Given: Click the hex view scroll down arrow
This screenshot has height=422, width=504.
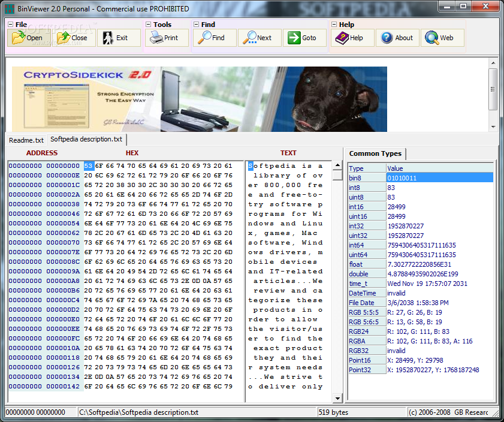Looking at the screenshot, I should pyautogui.click(x=337, y=398).
